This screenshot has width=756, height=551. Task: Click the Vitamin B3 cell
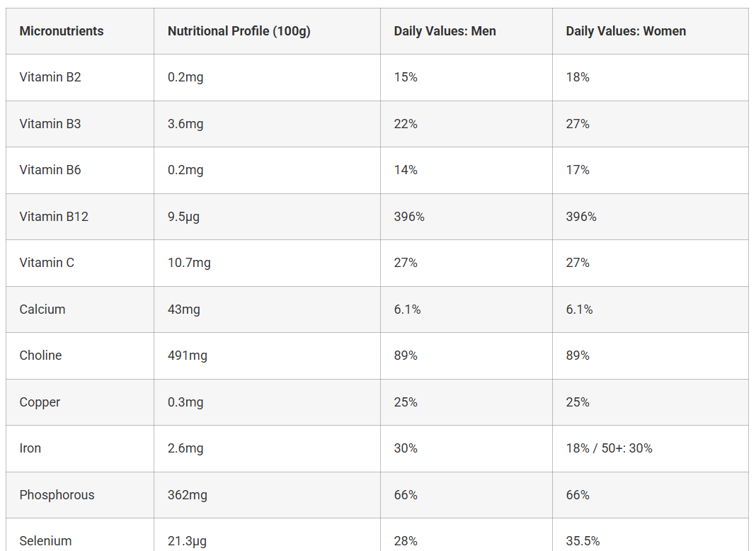coord(50,124)
